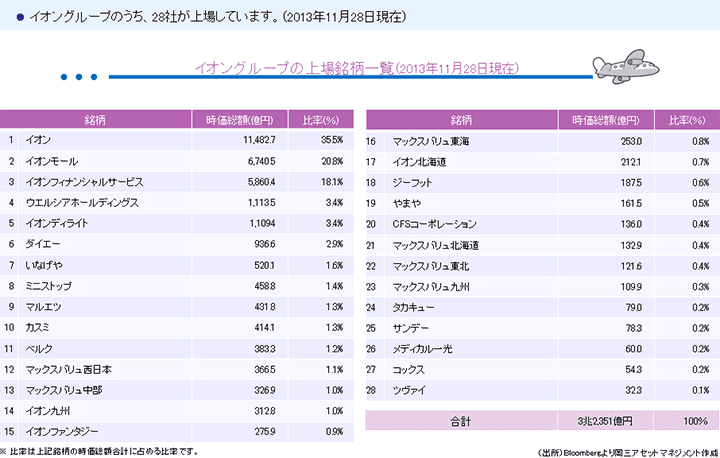Click the right table's 時価総額(億円) header
The width and height of the screenshot is (720, 458).
(x=606, y=120)
